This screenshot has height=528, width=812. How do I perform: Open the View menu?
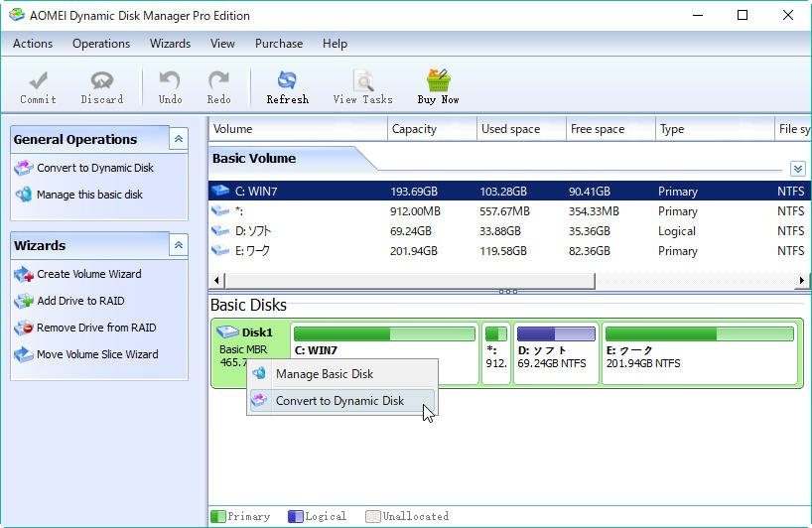(222, 44)
